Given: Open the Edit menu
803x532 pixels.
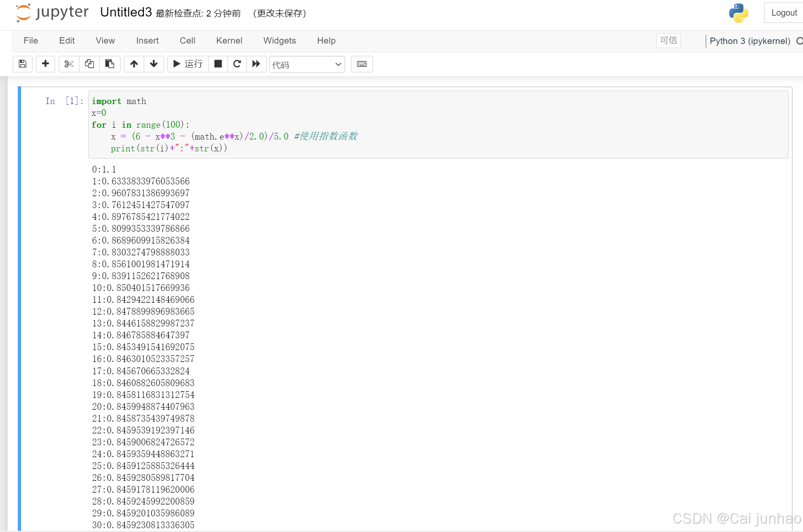Looking at the screenshot, I should click(x=67, y=41).
